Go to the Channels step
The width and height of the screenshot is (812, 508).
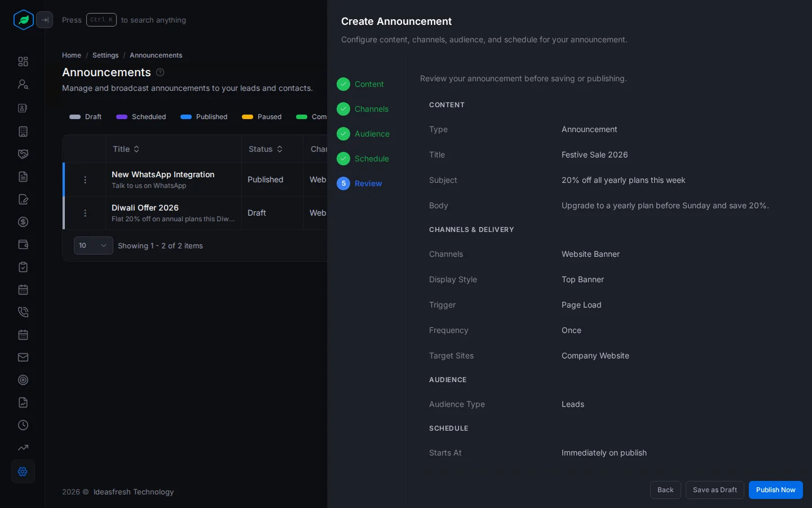point(363,109)
